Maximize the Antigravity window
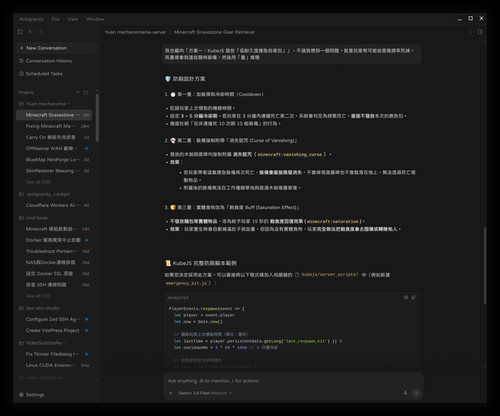This screenshot has height=416, width=500. (x=470, y=18)
